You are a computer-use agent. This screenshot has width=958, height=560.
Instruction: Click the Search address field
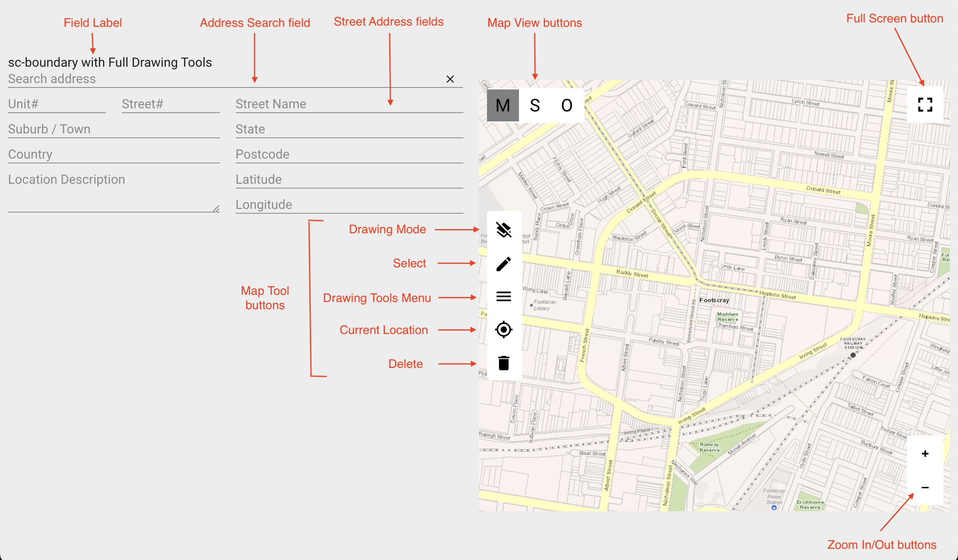click(224, 79)
